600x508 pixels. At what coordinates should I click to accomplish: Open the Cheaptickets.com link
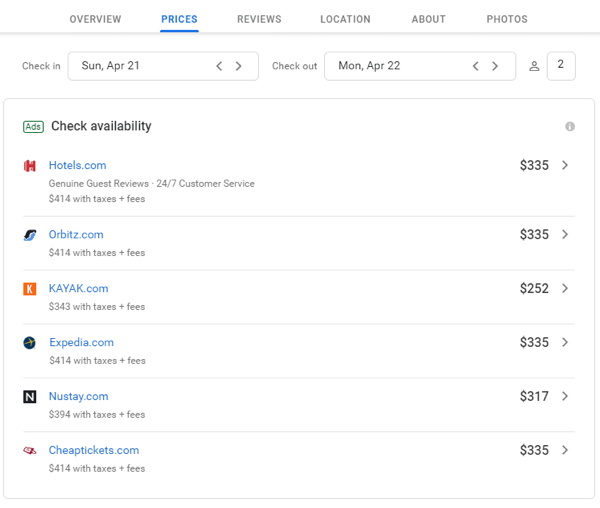[94, 450]
